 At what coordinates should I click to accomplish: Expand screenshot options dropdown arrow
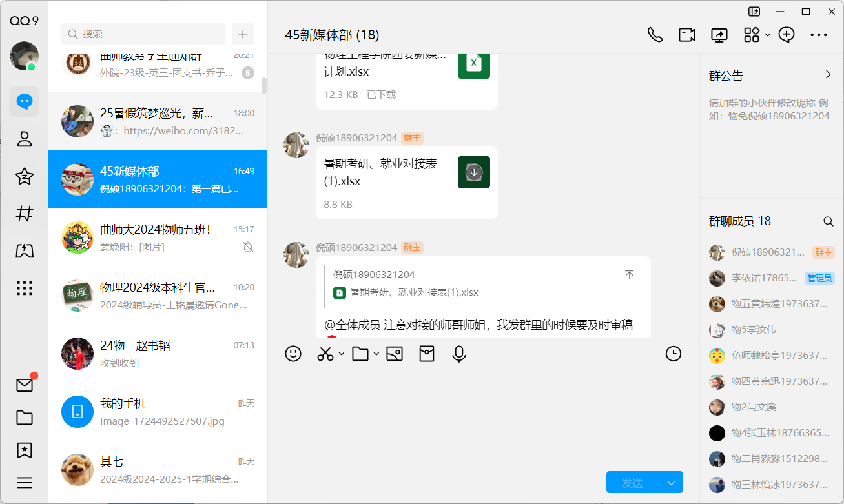click(x=342, y=354)
